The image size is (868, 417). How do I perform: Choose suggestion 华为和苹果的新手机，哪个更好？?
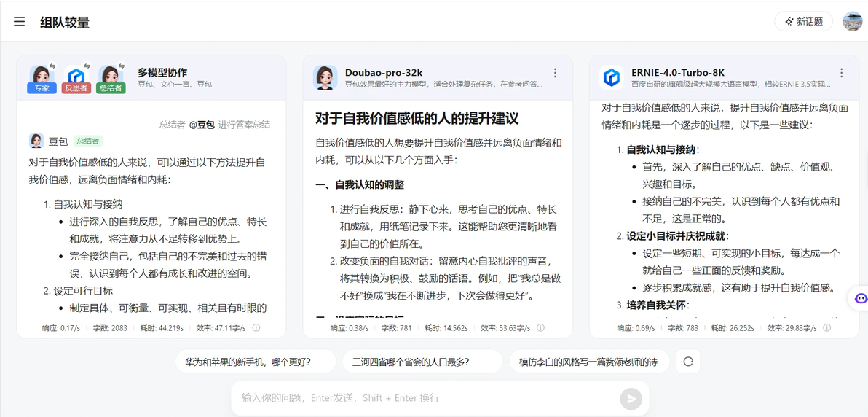coord(255,362)
